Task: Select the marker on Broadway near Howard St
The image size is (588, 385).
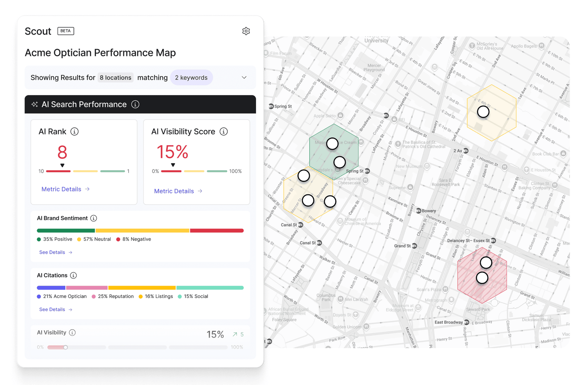Action: click(330, 202)
